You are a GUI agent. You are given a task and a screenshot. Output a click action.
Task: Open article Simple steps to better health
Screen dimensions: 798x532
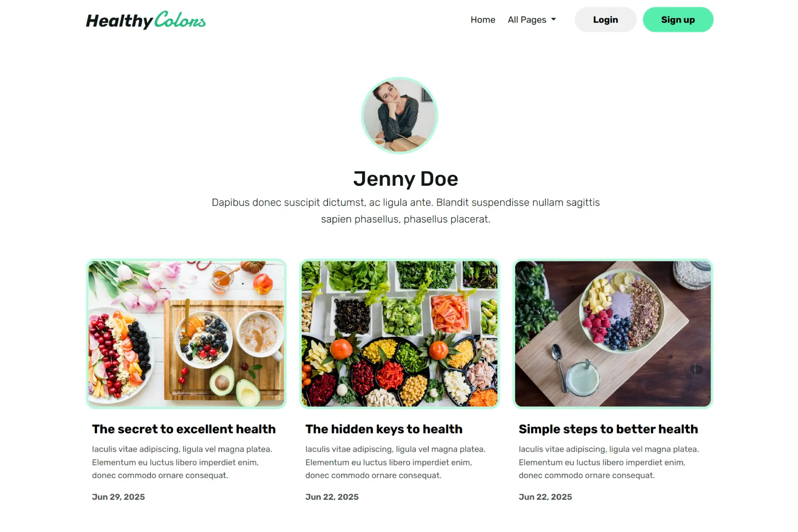coord(608,429)
